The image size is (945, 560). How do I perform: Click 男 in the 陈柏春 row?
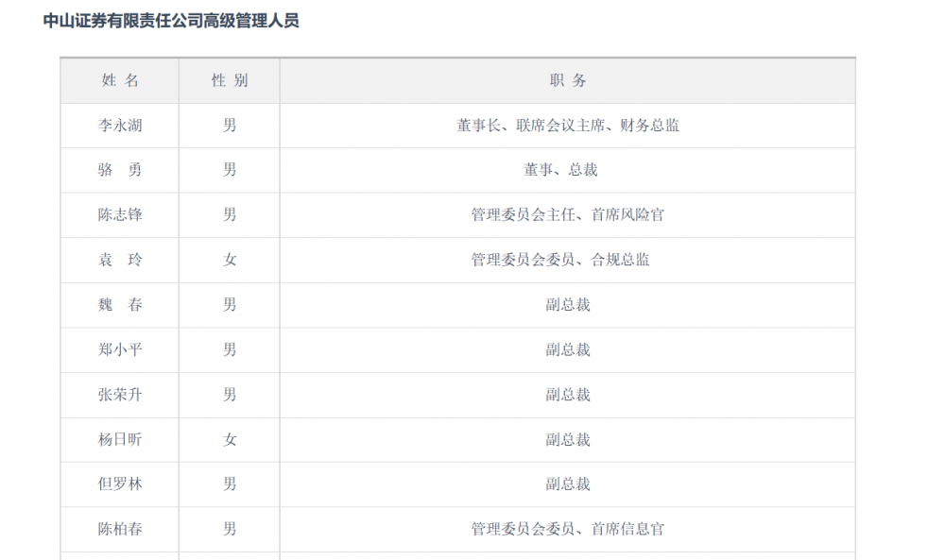pos(230,529)
